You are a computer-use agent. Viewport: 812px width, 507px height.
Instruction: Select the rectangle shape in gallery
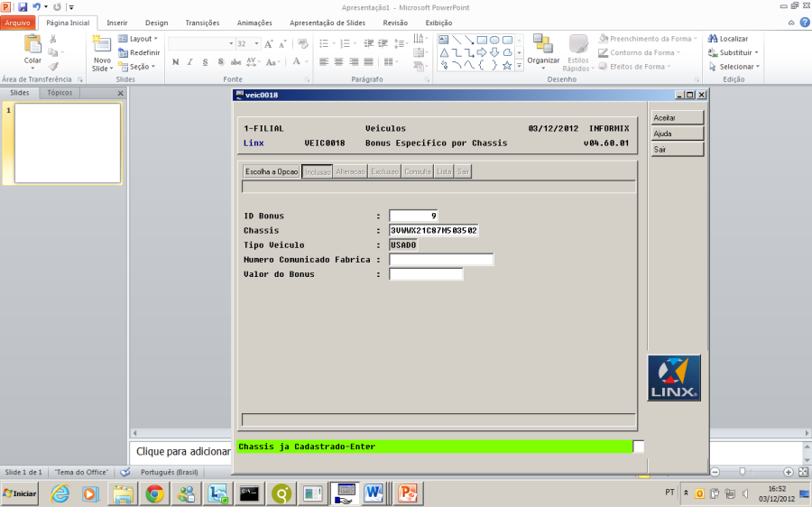(482, 40)
